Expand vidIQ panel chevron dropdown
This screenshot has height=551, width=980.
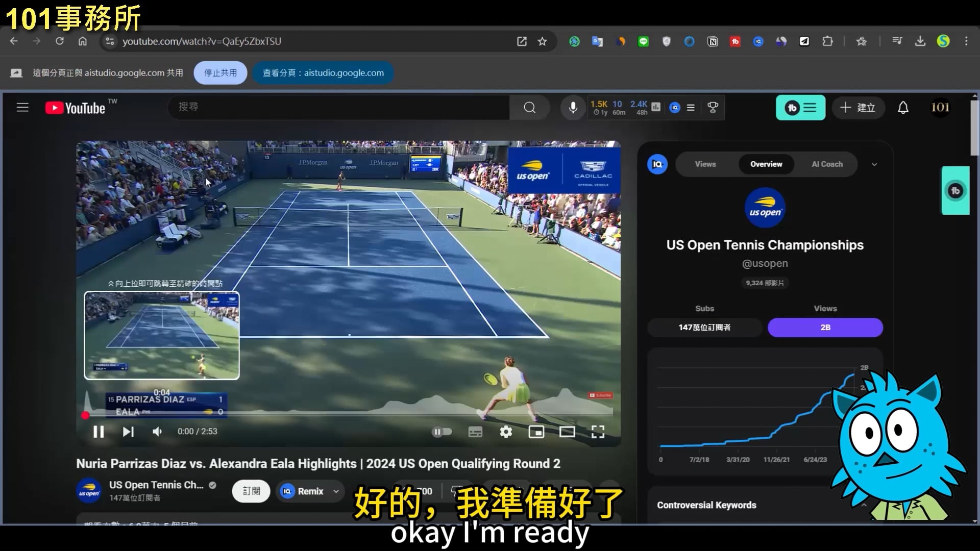click(874, 164)
